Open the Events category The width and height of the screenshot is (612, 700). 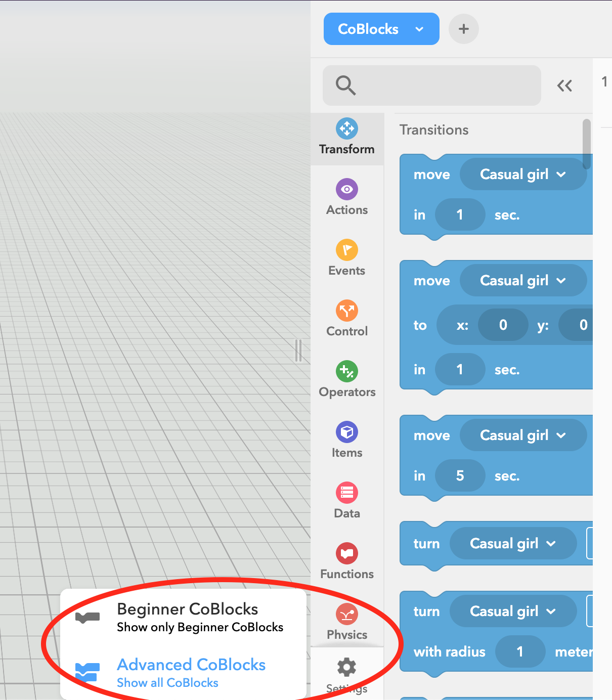347,258
